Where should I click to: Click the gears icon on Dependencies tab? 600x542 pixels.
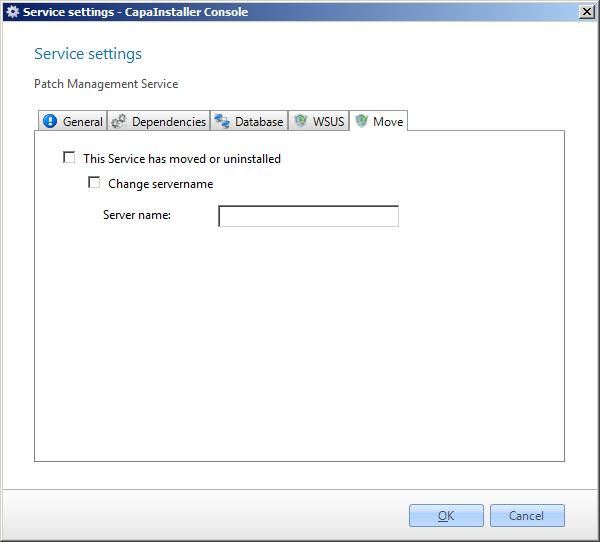[119, 121]
